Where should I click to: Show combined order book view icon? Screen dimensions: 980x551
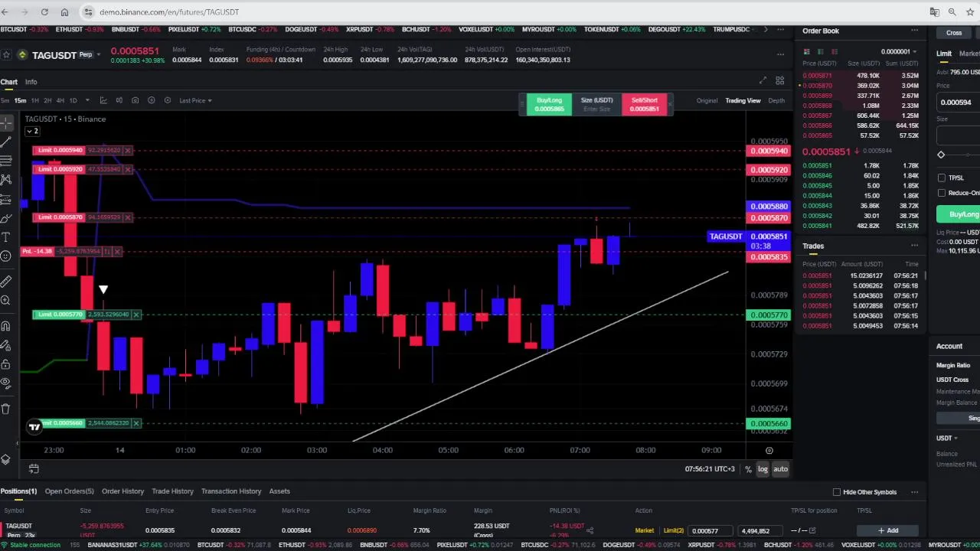806,51
